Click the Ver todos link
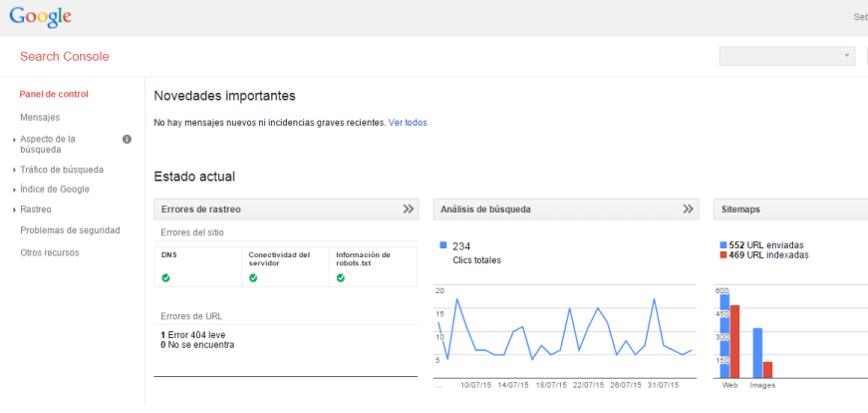Viewport: 868px width, 413px height. (408, 123)
